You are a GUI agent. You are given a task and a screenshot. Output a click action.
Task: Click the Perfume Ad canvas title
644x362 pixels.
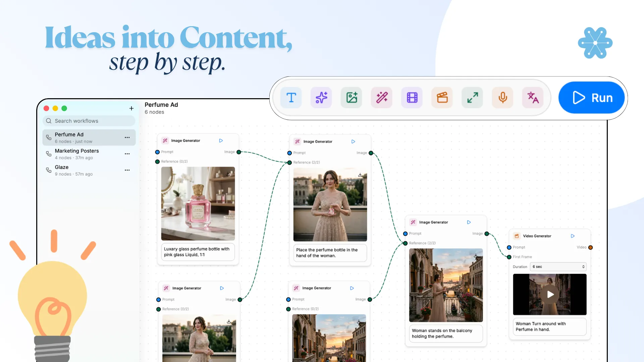[x=161, y=105]
